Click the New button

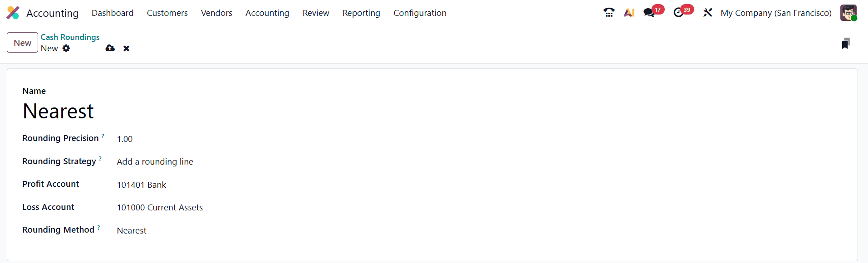click(22, 42)
